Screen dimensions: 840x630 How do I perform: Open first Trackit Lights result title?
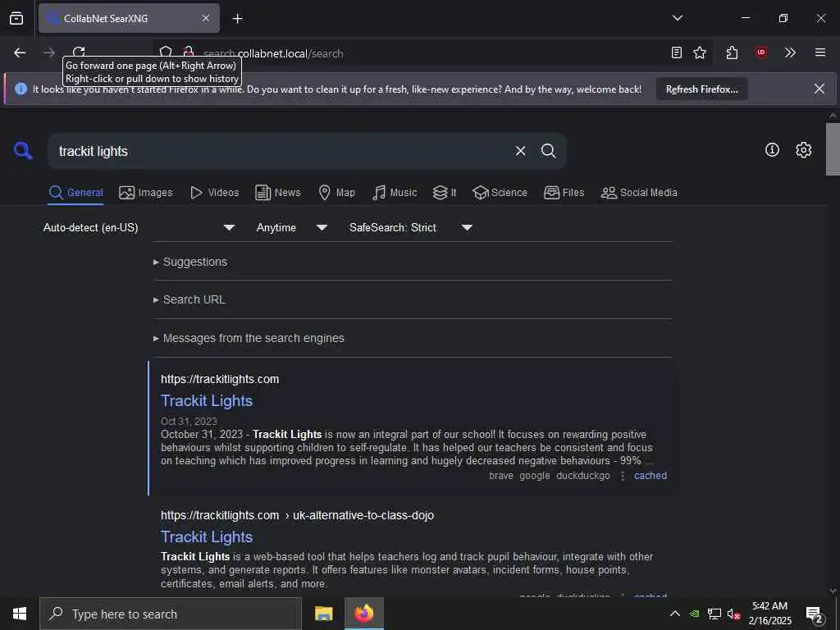pos(207,400)
